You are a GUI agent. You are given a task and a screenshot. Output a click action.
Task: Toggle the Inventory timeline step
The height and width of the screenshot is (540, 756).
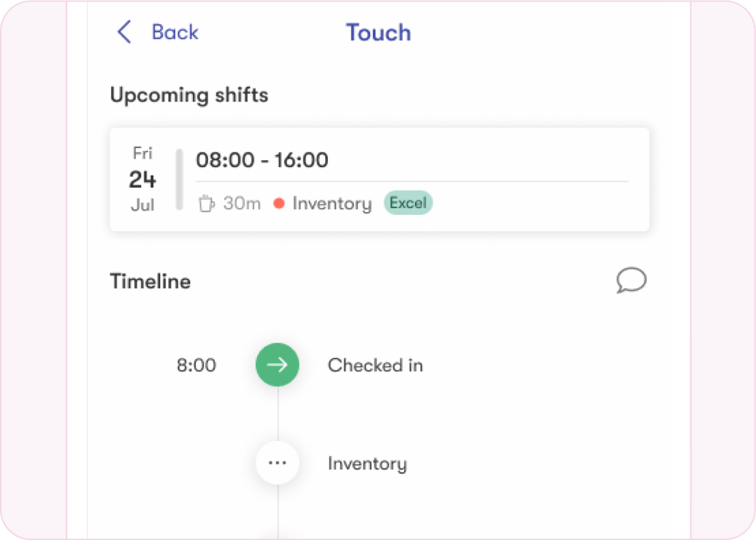[367, 463]
